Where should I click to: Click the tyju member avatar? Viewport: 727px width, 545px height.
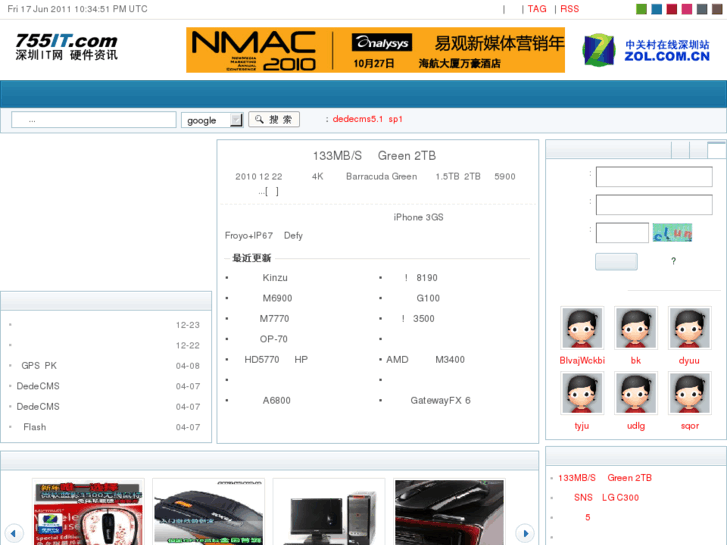[x=581, y=393]
